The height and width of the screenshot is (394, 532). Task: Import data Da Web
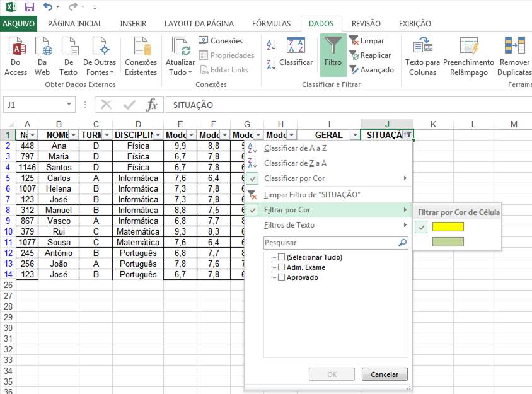42,56
